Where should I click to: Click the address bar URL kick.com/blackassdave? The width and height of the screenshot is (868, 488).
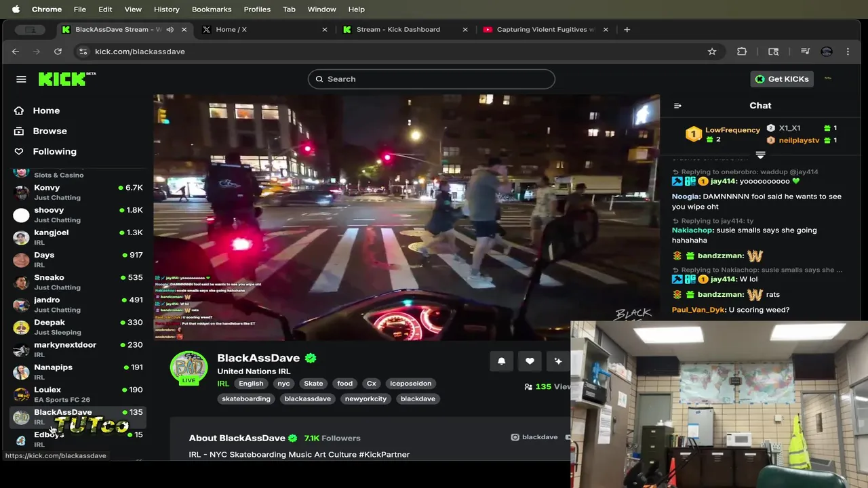coord(140,52)
